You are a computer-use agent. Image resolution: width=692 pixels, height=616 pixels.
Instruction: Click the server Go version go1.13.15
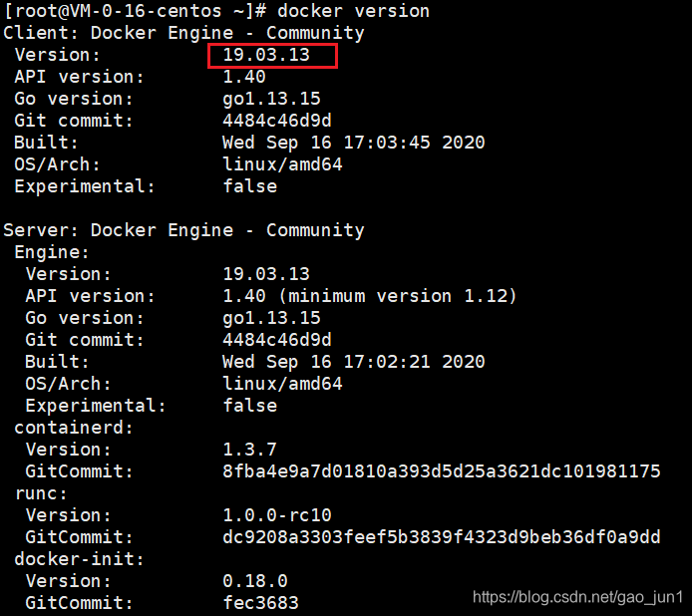tap(271, 318)
